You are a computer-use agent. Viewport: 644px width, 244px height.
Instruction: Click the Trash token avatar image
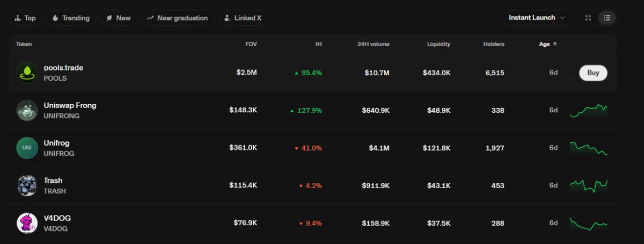coord(27,185)
